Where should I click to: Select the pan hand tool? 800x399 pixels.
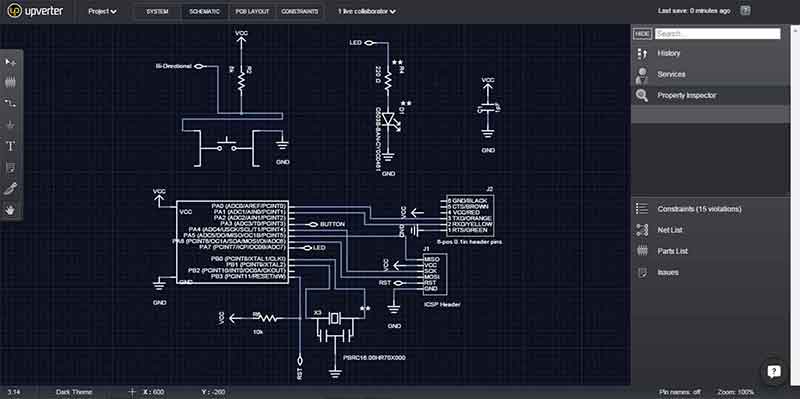(x=11, y=210)
